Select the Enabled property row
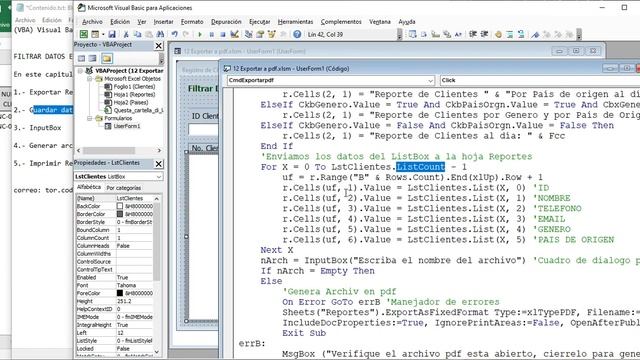Image resolution: width=640 pixels, height=360 pixels. click(114, 277)
